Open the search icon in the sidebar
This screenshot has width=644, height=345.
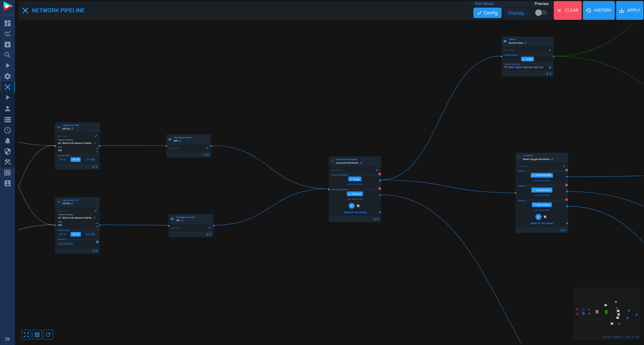tap(8, 55)
